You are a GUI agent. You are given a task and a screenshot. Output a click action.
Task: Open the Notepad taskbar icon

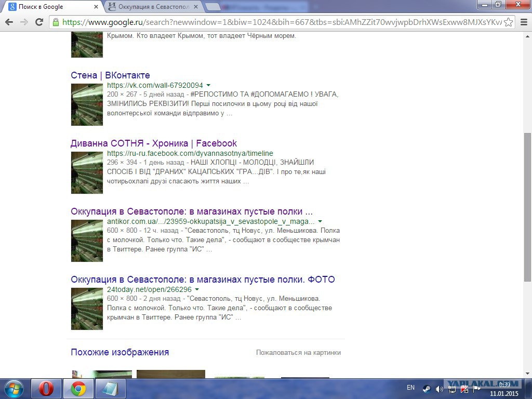tap(111, 389)
